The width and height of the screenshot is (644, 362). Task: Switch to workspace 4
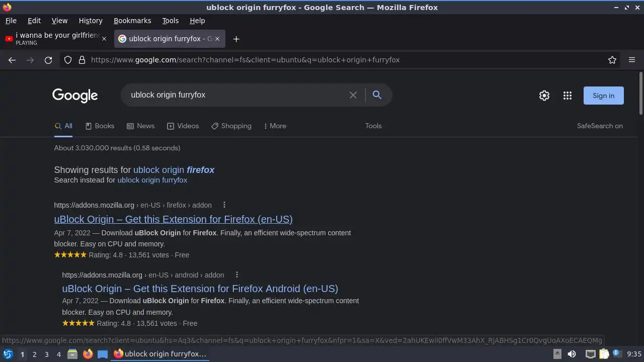[x=58, y=354]
